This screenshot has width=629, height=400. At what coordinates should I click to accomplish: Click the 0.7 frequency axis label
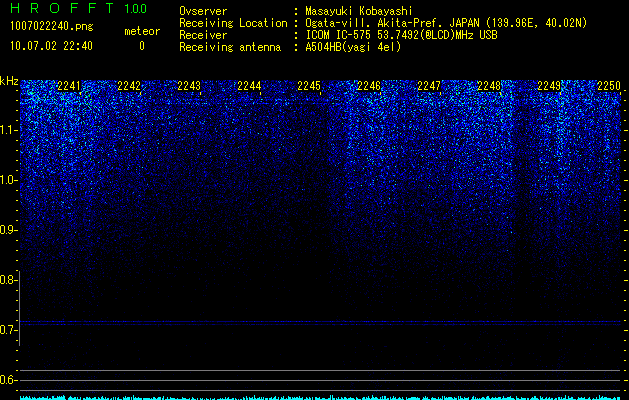[9, 330]
